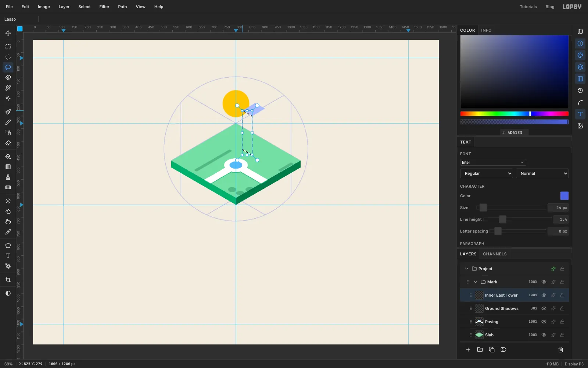Hide the Ground Shadows layer
The image size is (588, 368).
[544, 308]
